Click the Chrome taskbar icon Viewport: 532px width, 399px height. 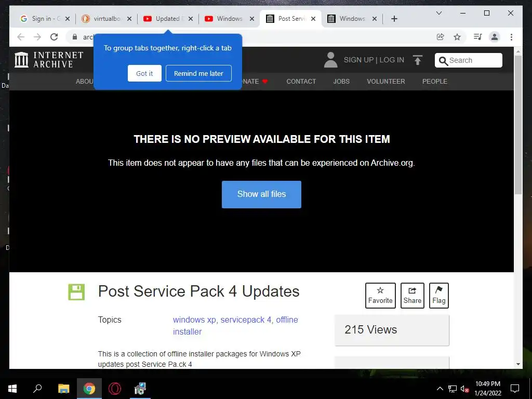[x=89, y=389]
